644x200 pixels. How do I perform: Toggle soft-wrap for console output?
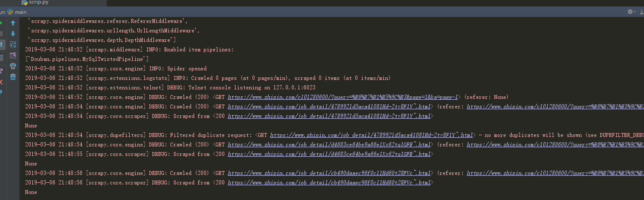click(13, 44)
